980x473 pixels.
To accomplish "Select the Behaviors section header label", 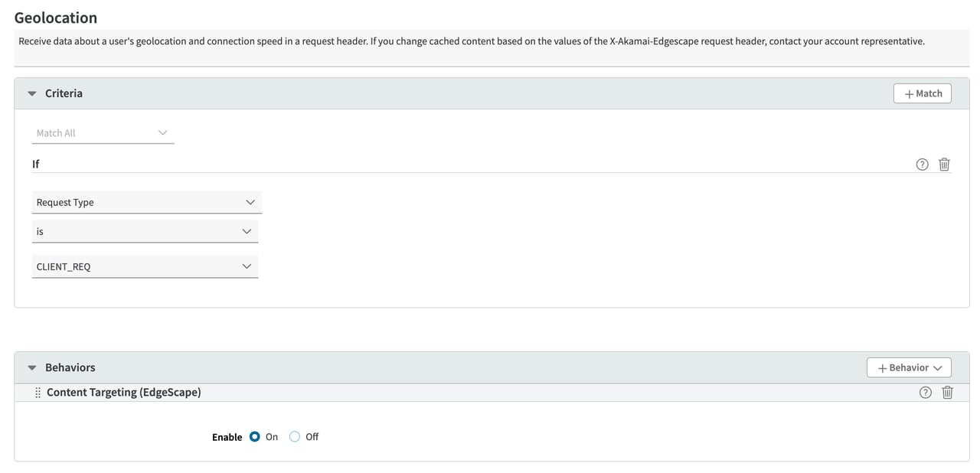I will [x=70, y=367].
